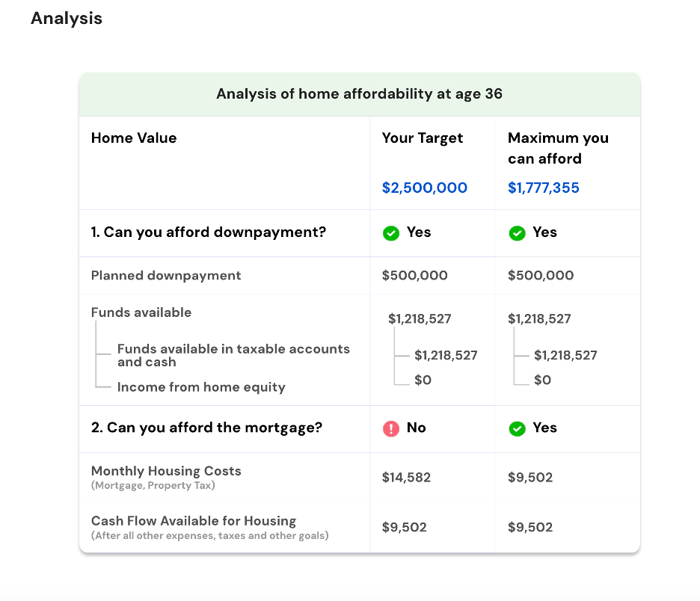Select the Income from home equity item
This screenshot has height=601, width=700.
tap(201, 387)
